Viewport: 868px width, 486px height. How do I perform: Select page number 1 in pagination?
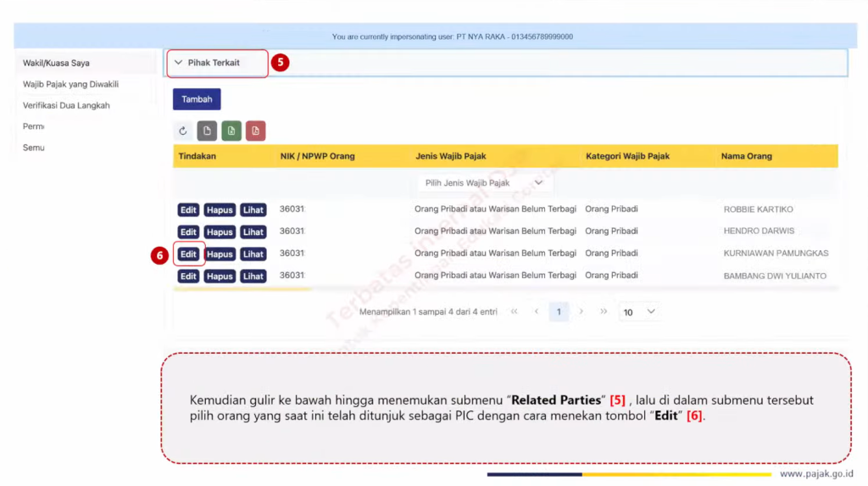[x=558, y=312]
